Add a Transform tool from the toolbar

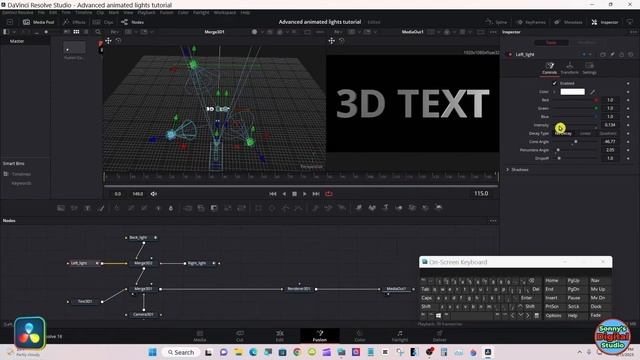coord(241,208)
